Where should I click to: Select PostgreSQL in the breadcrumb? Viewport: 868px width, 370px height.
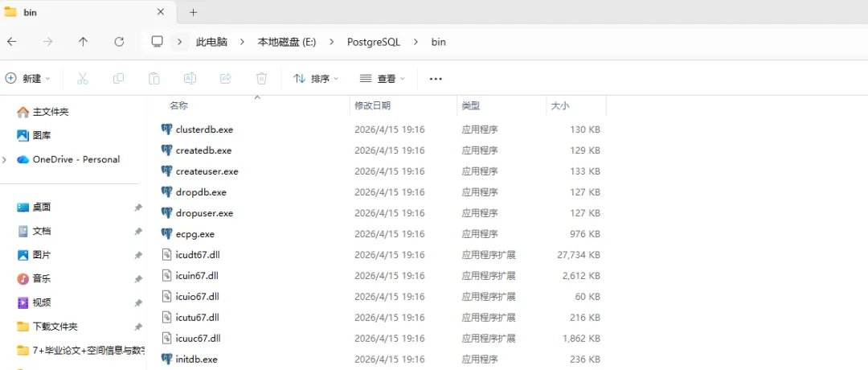pos(374,42)
